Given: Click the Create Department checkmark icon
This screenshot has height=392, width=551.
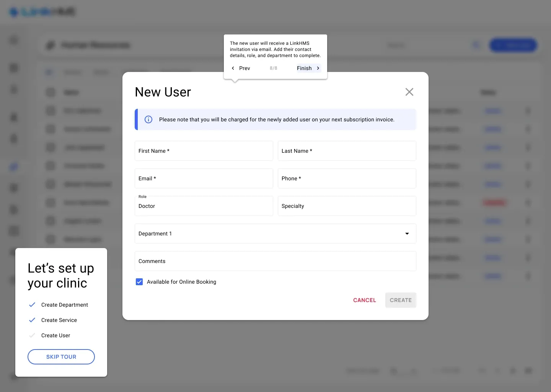Looking at the screenshot, I should coord(32,305).
